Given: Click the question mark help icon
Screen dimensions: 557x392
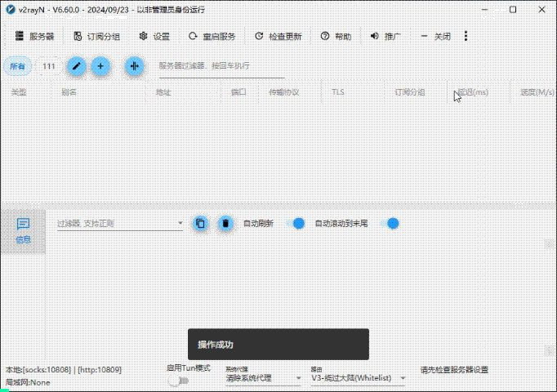Looking at the screenshot, I should click(x=325, y=36).
